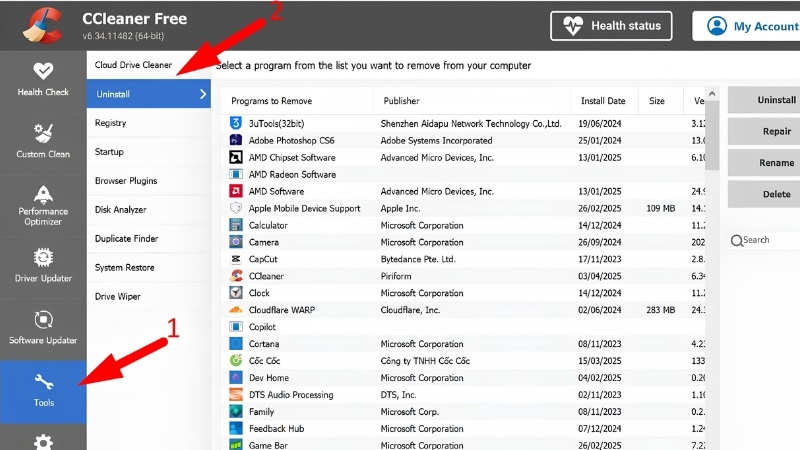Screen dimensions: 800x450
Task: Click publisher 'Apple Inc.' cell
Action: [x=401, y=208]
